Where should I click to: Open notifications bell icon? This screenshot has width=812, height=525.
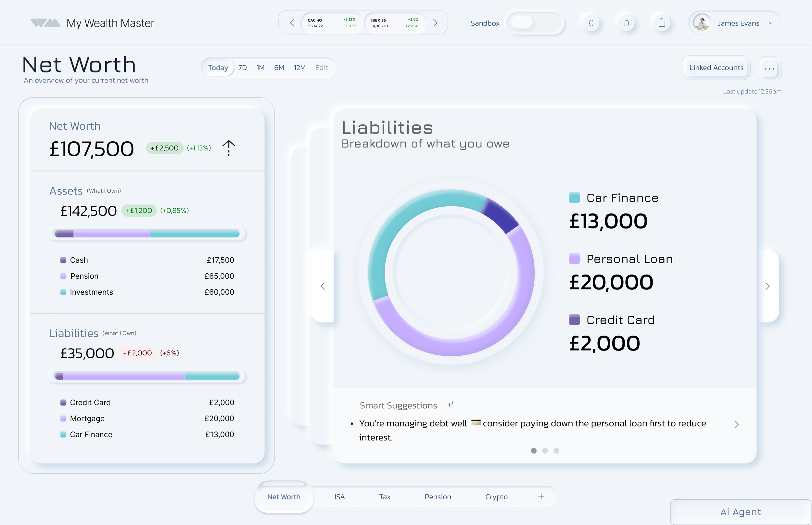626,23
